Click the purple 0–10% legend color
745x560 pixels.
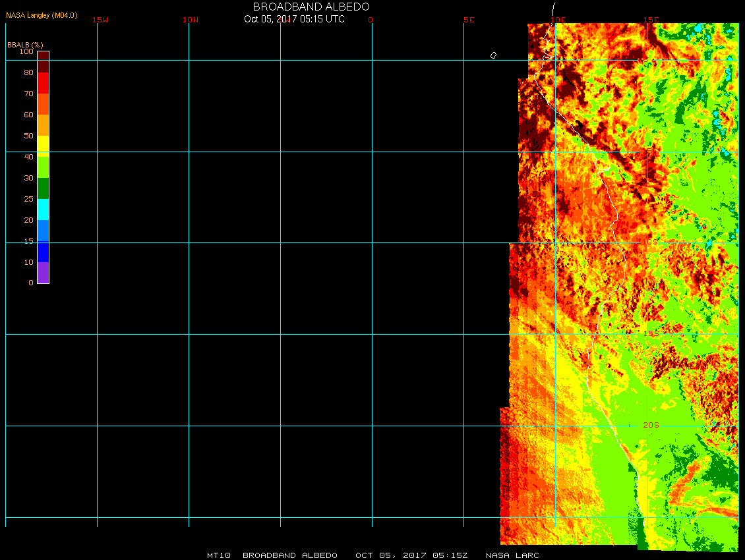click(44, 273)
